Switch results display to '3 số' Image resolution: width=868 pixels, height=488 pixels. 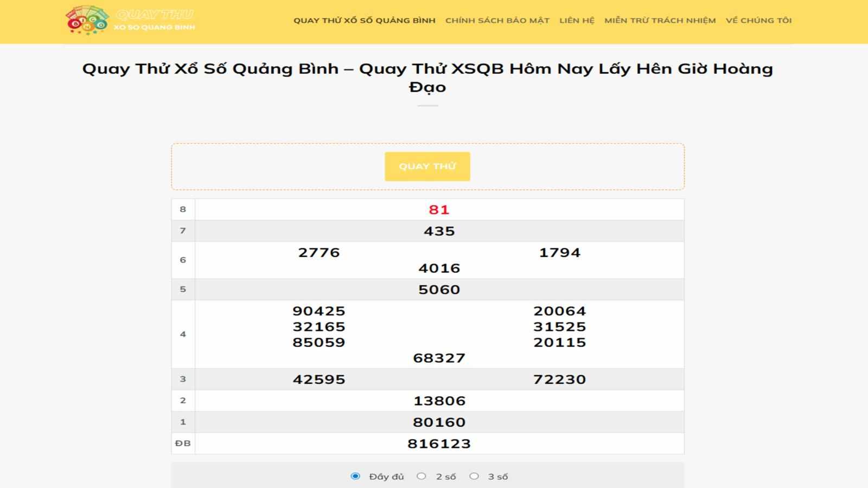[475, 476]
